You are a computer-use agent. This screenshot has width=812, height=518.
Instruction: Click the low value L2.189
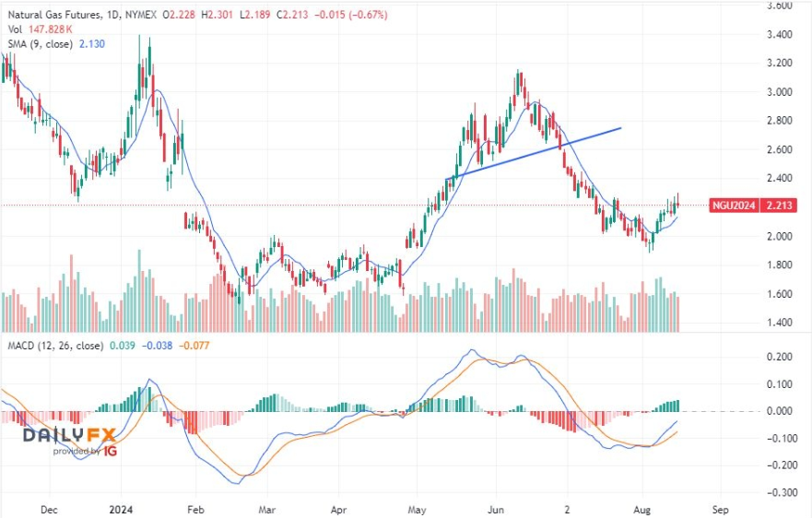(x=254, y=15)
